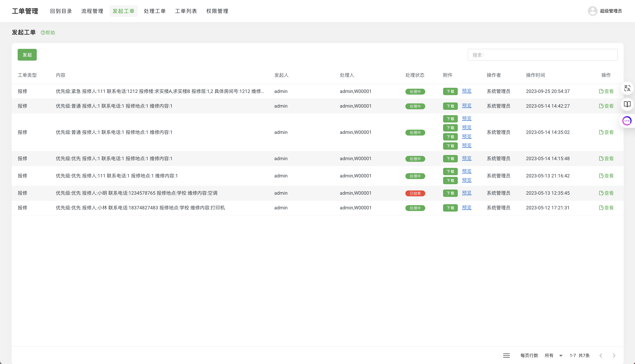
Task: Open the documentation book icon
Action: point(627,104)
